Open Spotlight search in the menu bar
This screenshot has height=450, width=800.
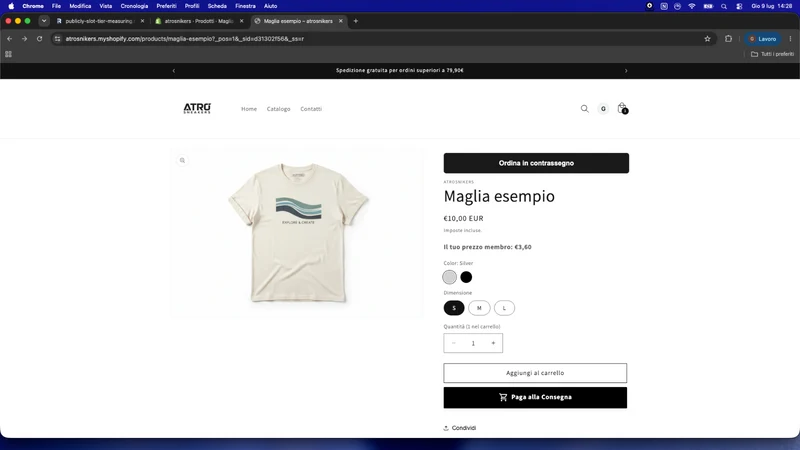coord(723,6)
